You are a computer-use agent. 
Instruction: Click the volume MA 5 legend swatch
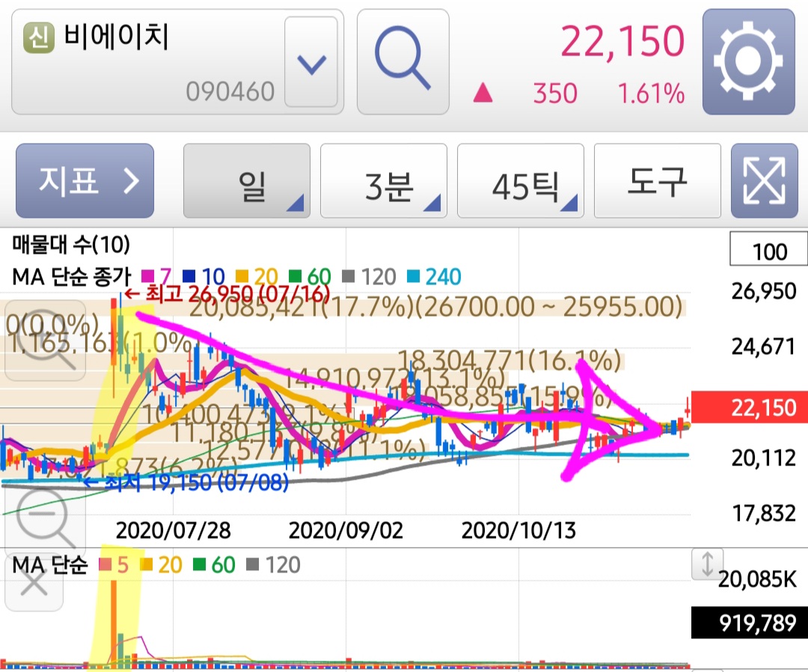coord(105,565)
